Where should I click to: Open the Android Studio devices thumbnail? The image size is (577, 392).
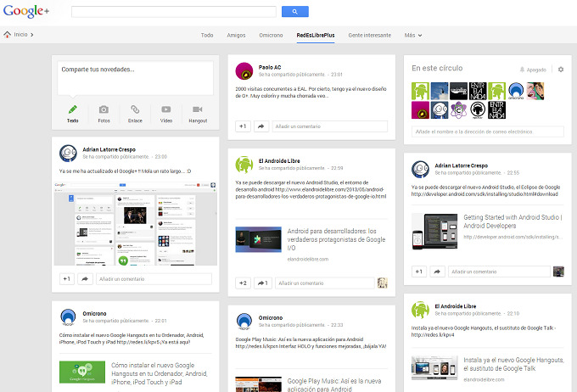pos(434,232)
